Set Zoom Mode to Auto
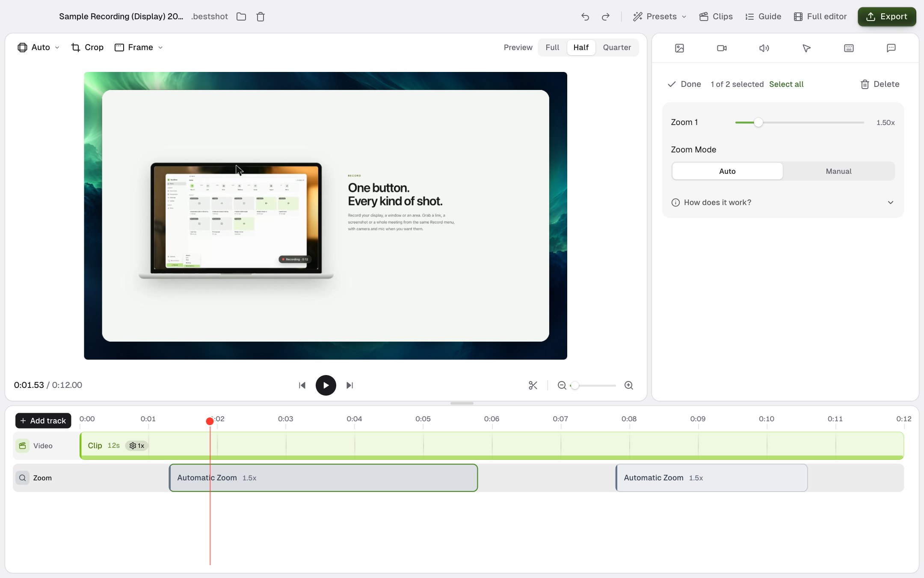924x578 pixels. pyautogui.click(x=727, y=171)
